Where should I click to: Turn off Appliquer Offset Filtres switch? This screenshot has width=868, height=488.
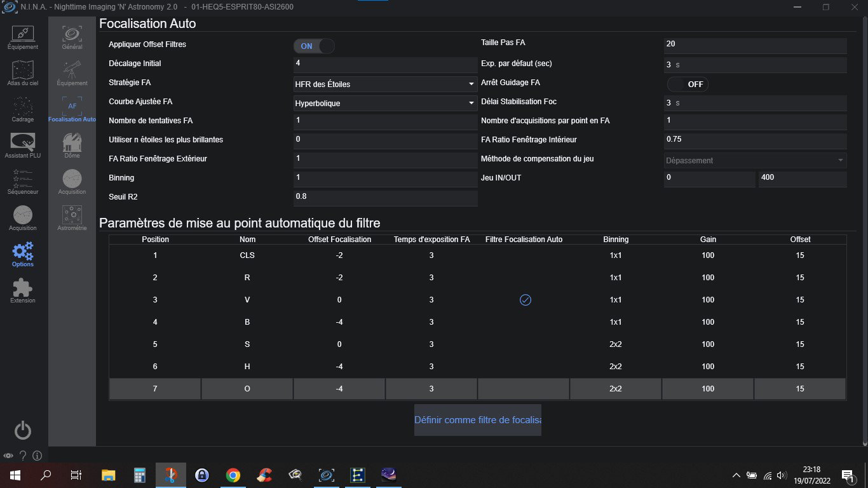pos(314,46)
